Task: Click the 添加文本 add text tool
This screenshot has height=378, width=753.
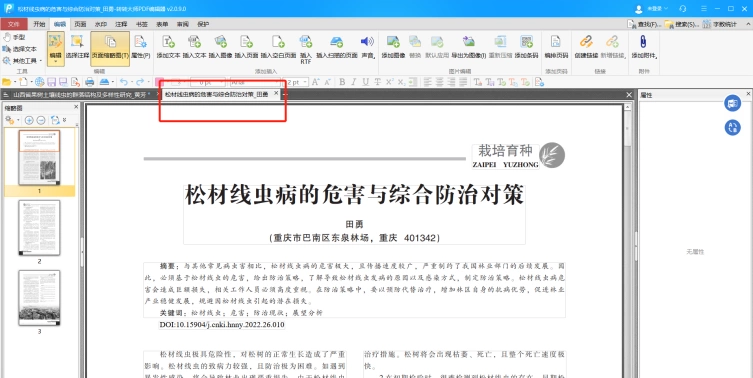Action: (x=169, y=47)
